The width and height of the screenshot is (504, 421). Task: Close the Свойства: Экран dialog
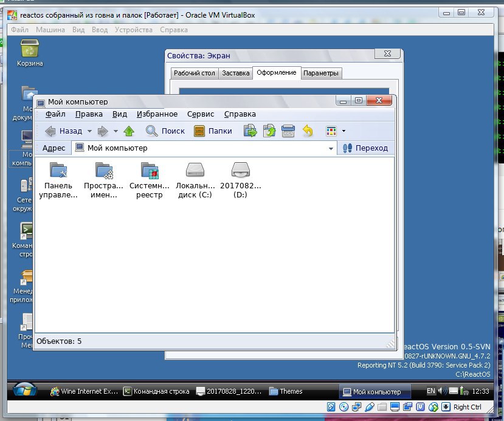387,53
